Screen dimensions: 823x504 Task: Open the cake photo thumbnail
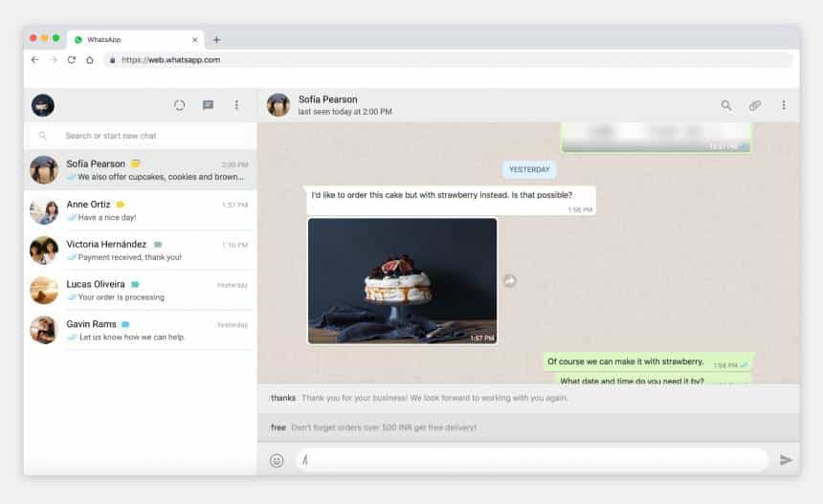click(x=402, y=281)
